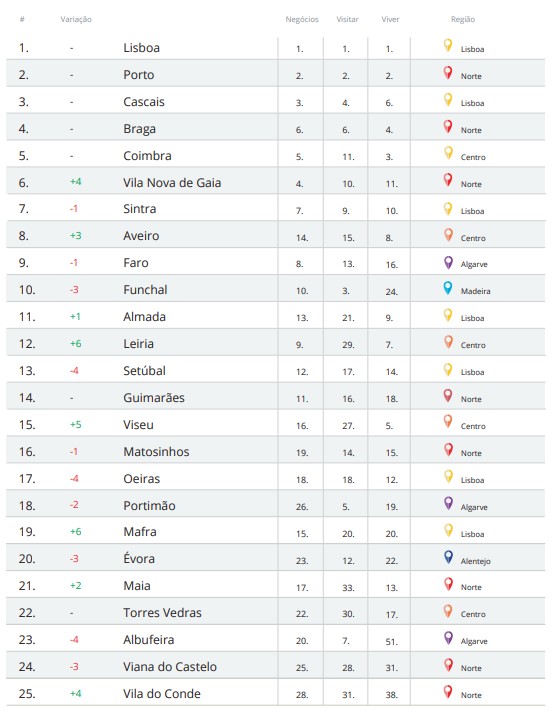This screenshot has height=717, width=555.
Task: Click the yellow Lisboa pin in Lisboa row
Action: point(448,45)
